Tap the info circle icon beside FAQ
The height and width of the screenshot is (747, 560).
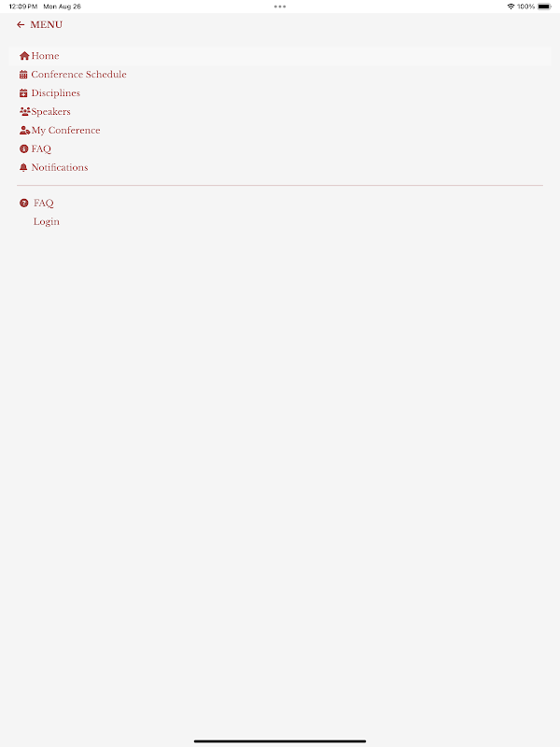pyautogui.click(x=24, y=148)
